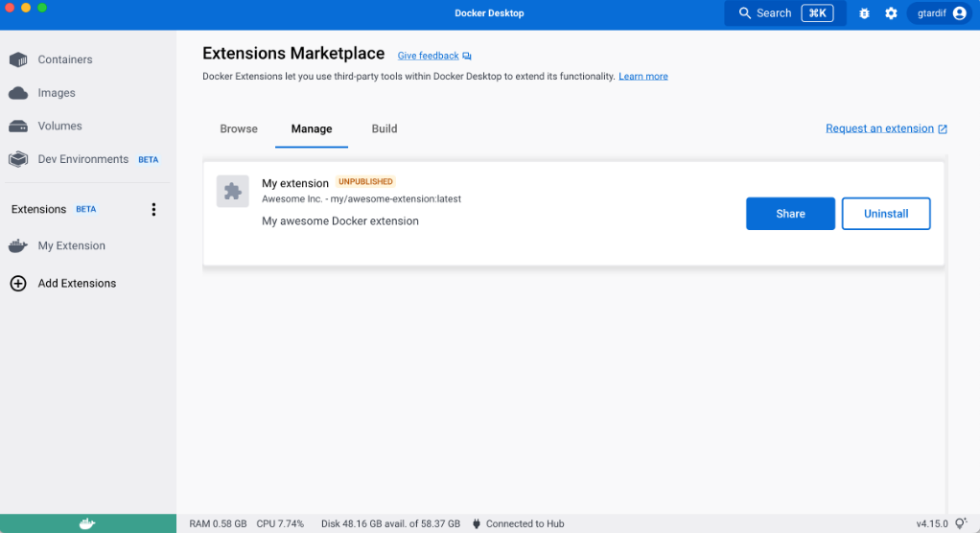Image resolution: width=980 pixels, height=533 pixels.
Task: Select the Manage tab
Action: click(312, 128)
